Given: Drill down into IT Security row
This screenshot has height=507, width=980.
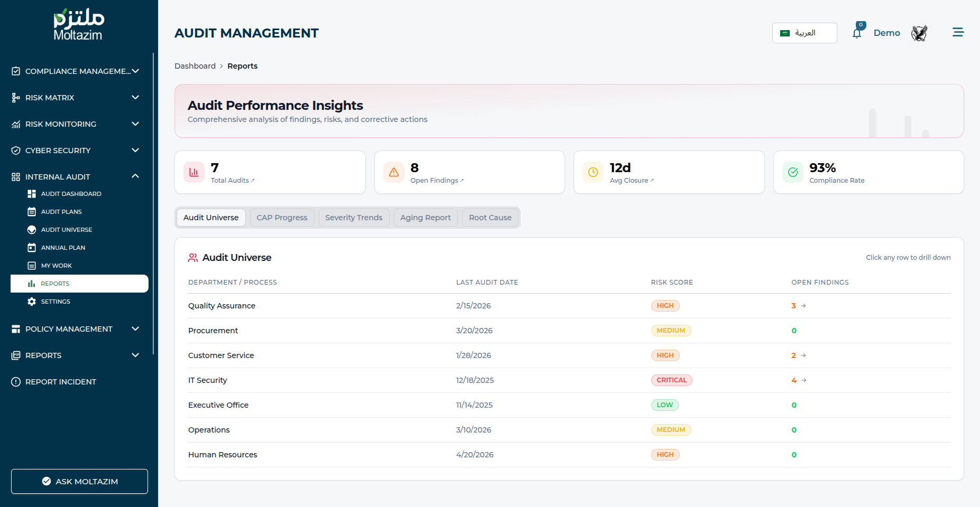Looking at the screenshot, I should (207, 380).
